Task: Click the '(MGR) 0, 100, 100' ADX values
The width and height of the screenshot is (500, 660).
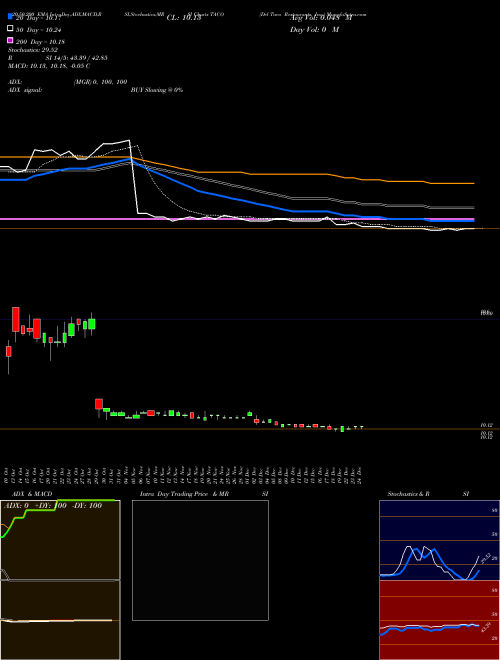Action: pos(100,82)
